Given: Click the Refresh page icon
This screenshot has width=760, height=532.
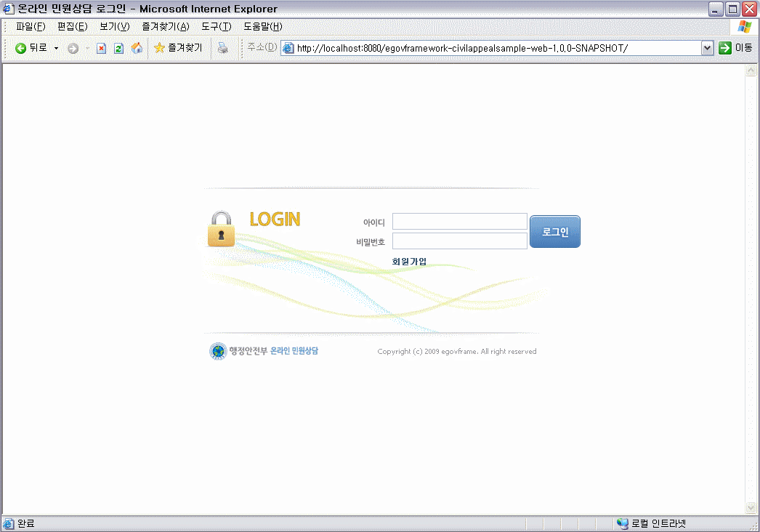Looking at the screenshot, I should (x=118, y=48).
